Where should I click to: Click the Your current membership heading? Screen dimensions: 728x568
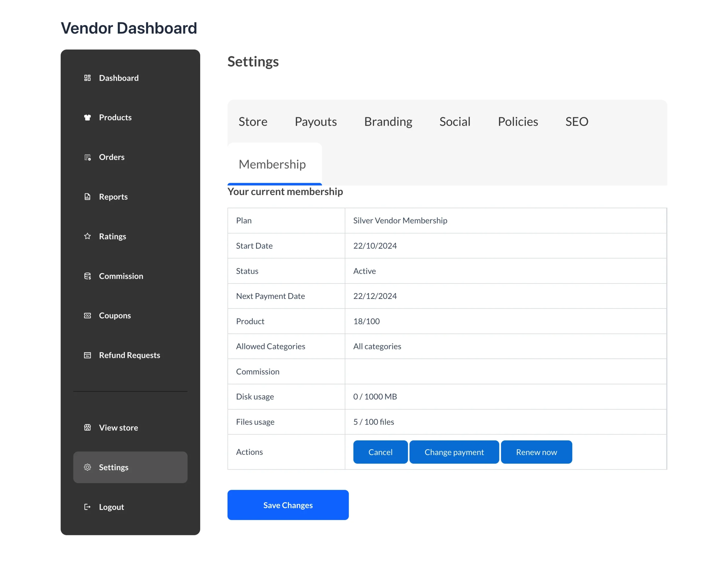coord(285,192)
